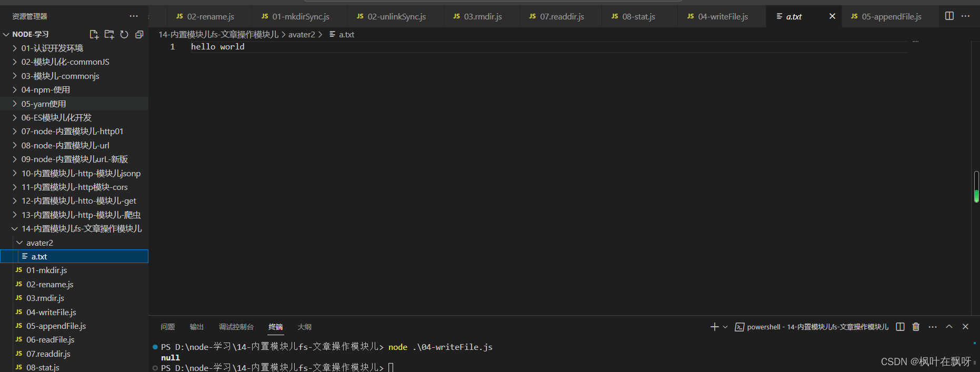980x372 pixels.
Task: Open 05-appendFile.js from explorer
Action: 74,326
